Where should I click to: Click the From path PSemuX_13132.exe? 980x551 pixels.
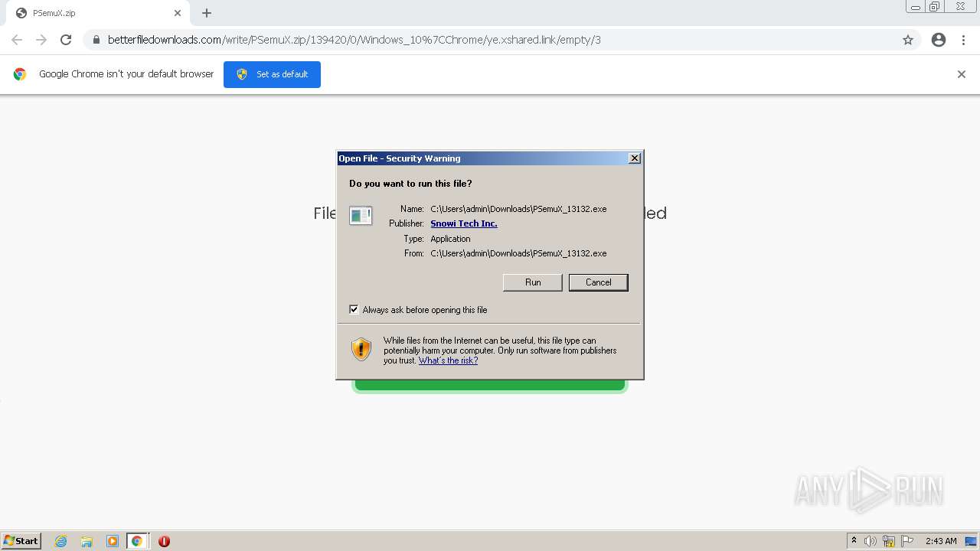pos(518,253)
